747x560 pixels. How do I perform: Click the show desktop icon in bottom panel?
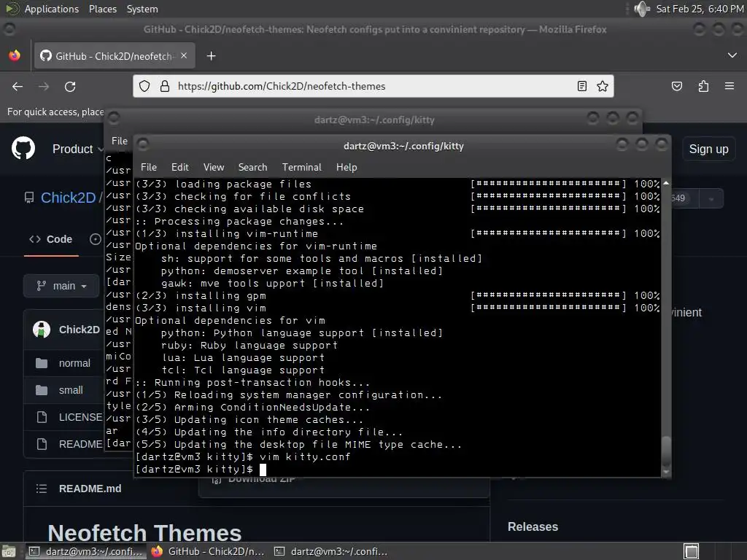(9, 551)
